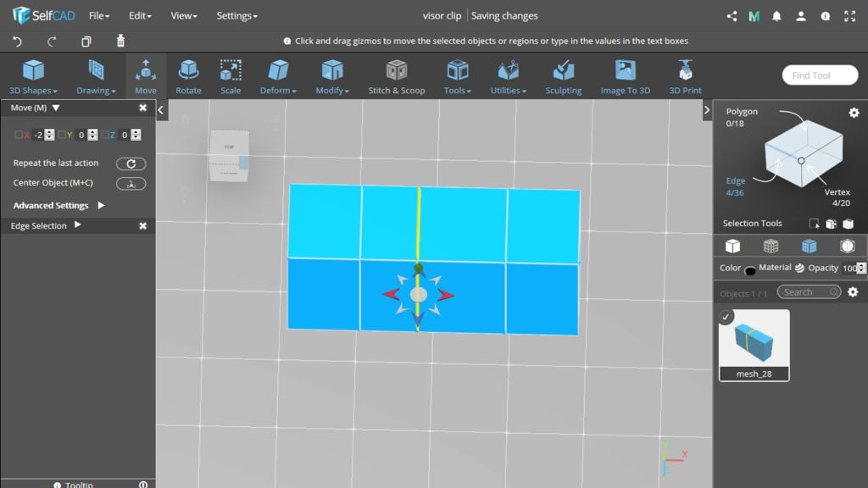The width and height of the screenshot is (868, 488).
Task: Expand the Edge Selection panel
Action: tap(77, 225)
